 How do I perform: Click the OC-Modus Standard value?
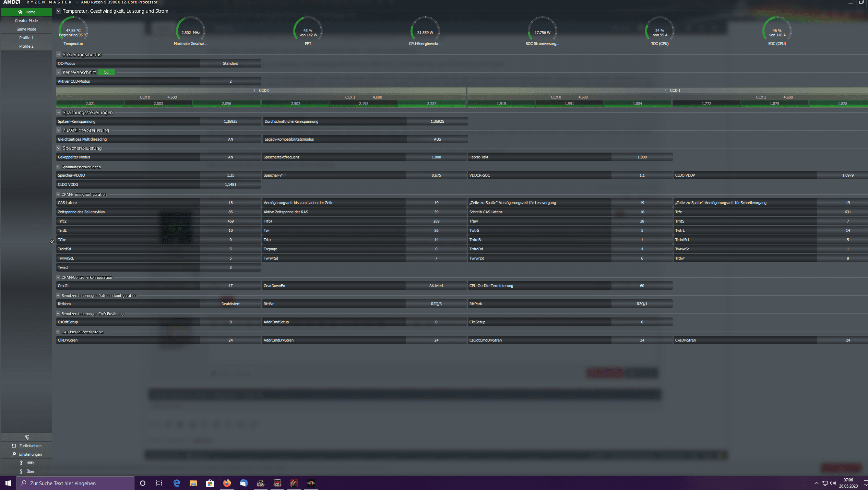coord(230,63)
